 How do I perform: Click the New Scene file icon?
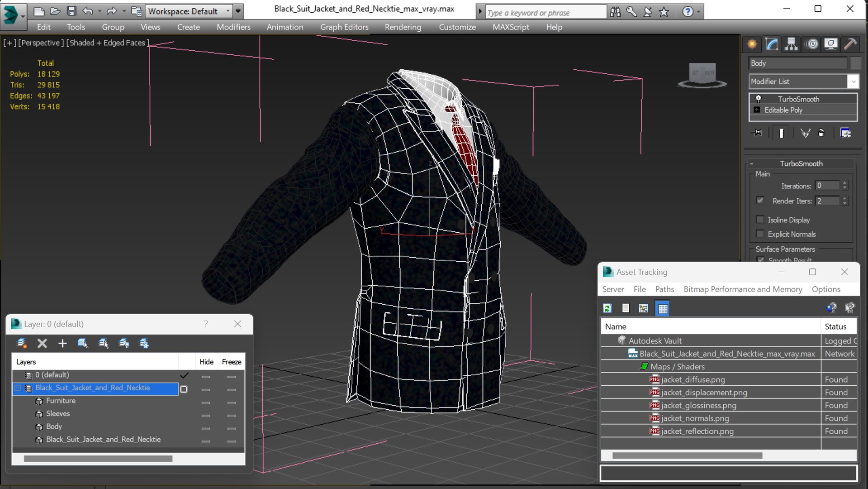(x=39, y=11)
